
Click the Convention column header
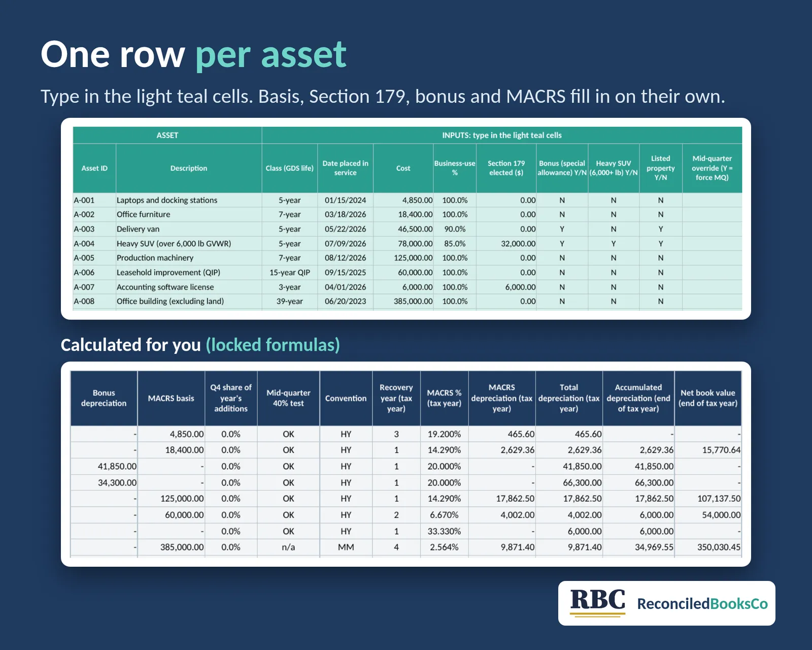point(346,398)
